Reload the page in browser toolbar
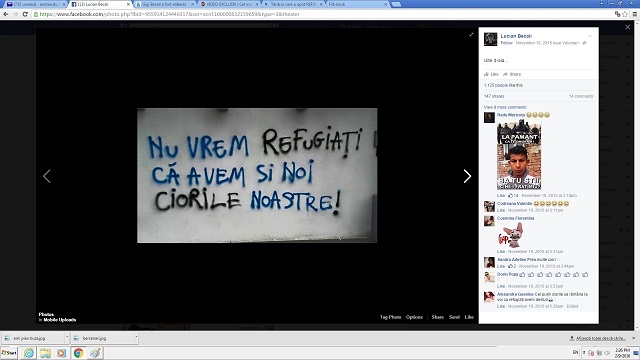The height and width of the screenshot is (360, 640). 25,14
